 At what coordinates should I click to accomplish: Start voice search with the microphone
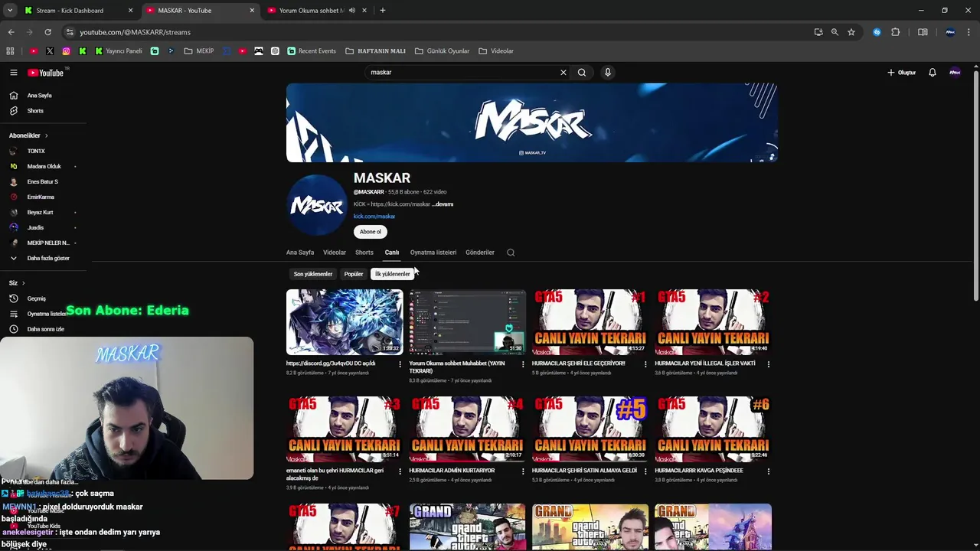pos(608,73)
